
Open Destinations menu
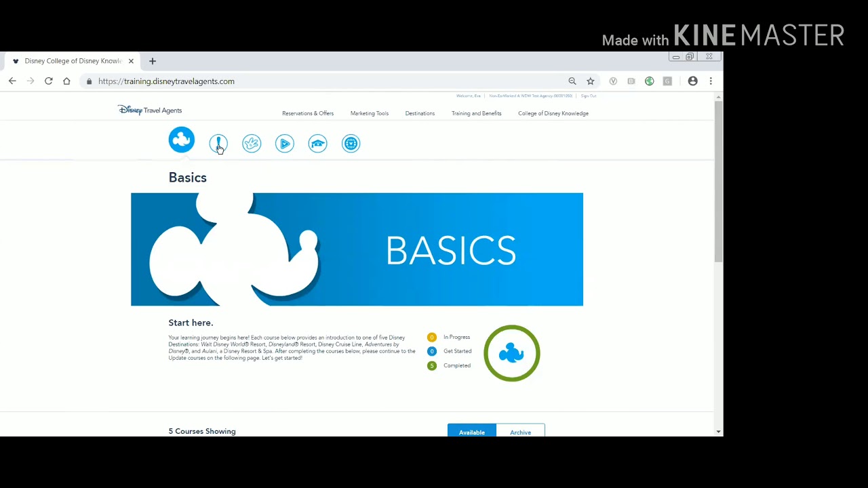click(420, 113)
